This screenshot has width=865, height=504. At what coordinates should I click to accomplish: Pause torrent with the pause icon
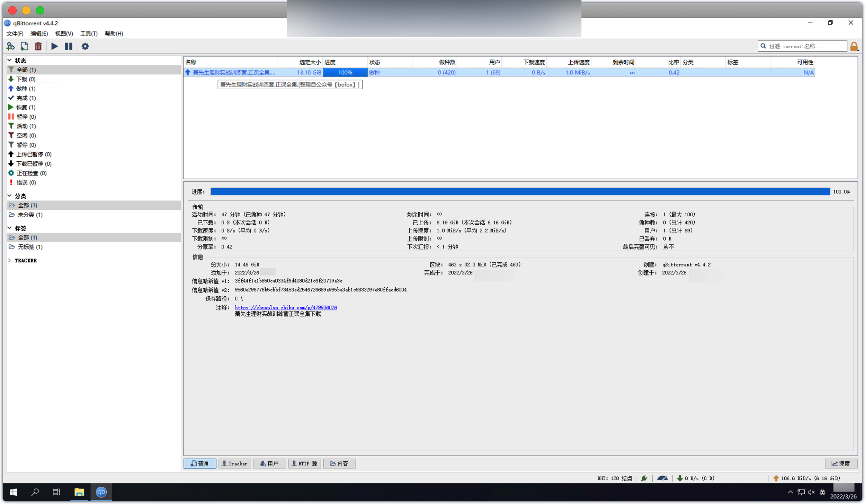tap(69, 46)
